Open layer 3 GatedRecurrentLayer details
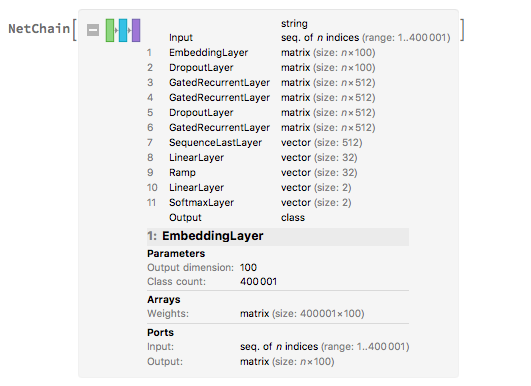Screen dimensions: 531x386 (261, 82)
